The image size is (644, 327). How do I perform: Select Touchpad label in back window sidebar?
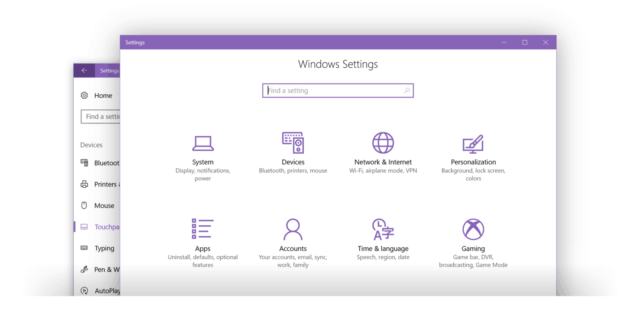[107, 227]
